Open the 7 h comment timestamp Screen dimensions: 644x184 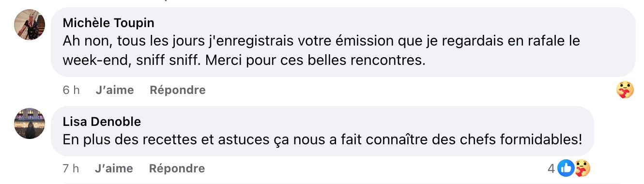click(71, 169)
